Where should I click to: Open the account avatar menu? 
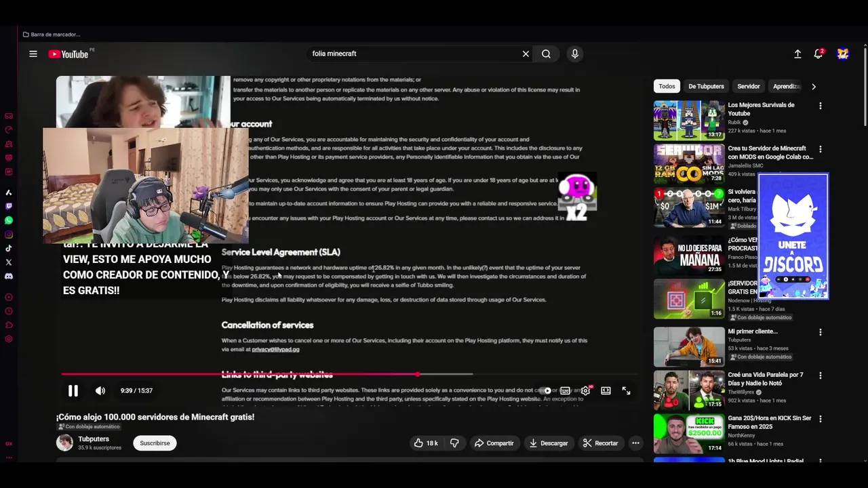(843, 54)
